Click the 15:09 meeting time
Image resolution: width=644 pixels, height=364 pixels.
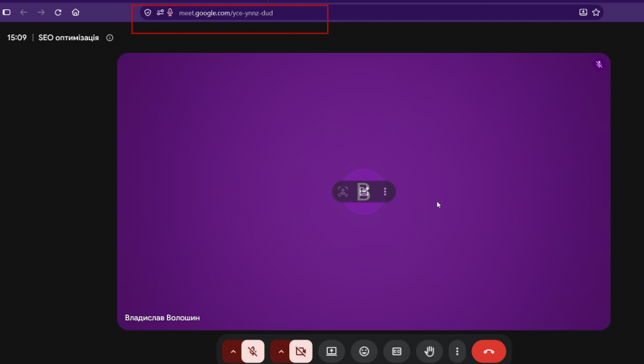(x=17, y=38)
